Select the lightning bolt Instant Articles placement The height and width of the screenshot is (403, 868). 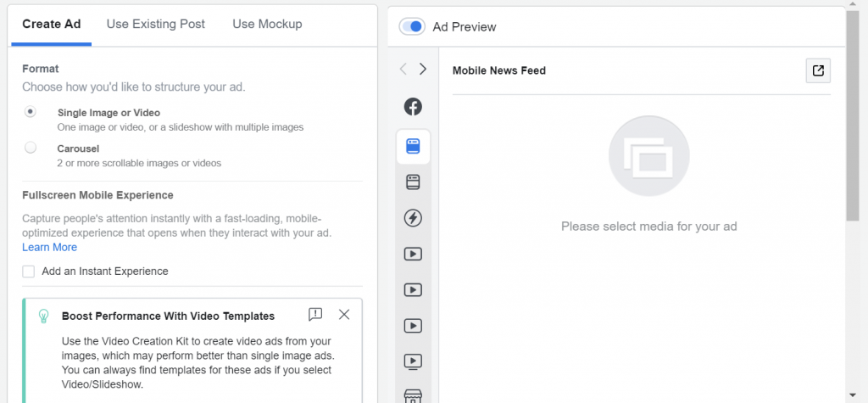click(413, 218)
